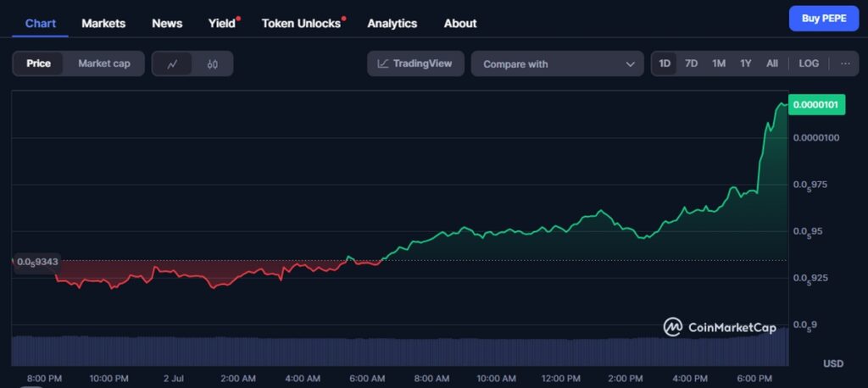Click the 6:00 PM time axis label
This screenshot has height=388, width=868.
click(754, 379)
